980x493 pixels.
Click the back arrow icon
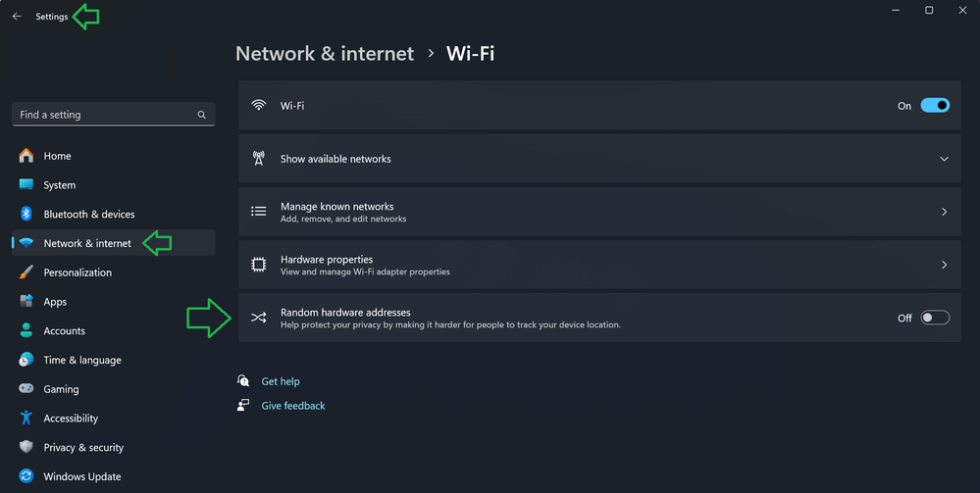(x=17, y=17)
